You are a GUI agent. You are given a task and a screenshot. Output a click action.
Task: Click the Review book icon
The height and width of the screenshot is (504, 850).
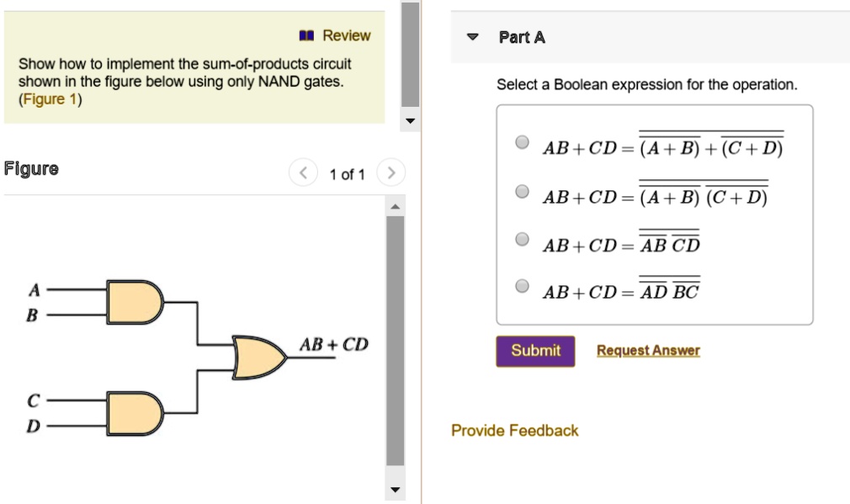click(x=307, y=35)
